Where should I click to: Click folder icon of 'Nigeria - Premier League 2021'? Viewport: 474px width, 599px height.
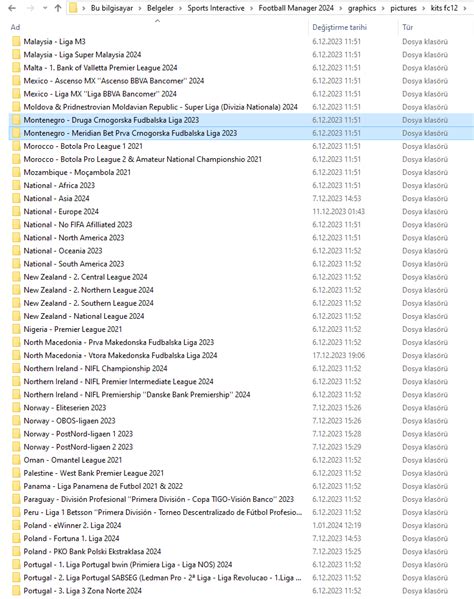16,329
